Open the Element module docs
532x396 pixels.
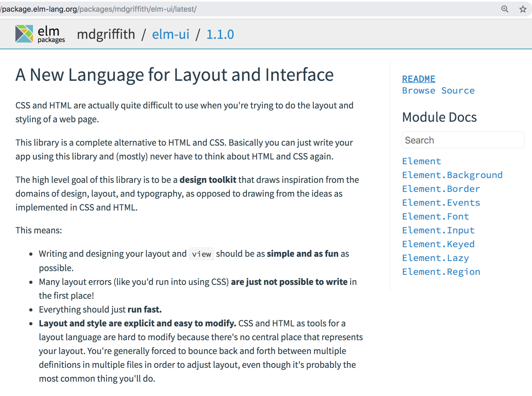(x=421, y=161)
